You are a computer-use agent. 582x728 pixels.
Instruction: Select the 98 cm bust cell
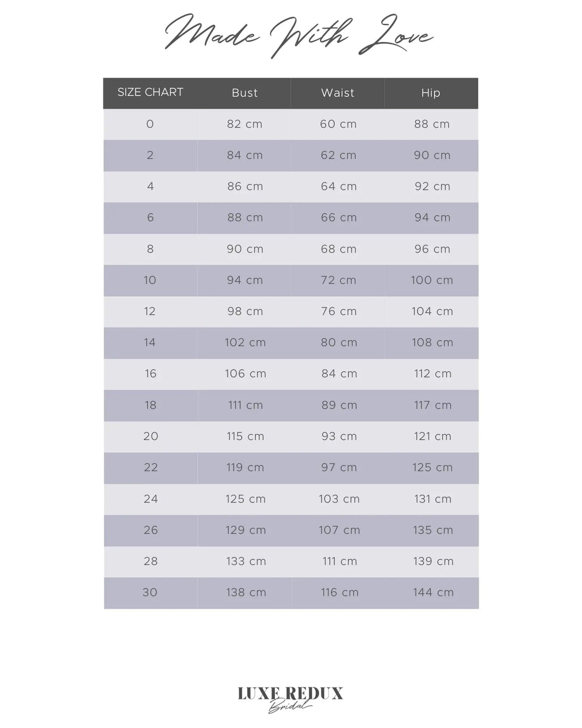(245, 312)
